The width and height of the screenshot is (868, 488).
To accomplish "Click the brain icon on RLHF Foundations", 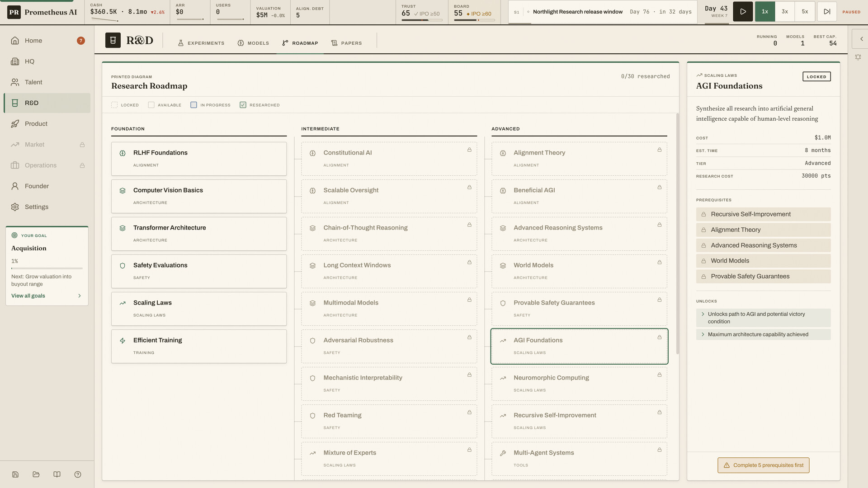I will pyautogui.click(x=123, y=153).
